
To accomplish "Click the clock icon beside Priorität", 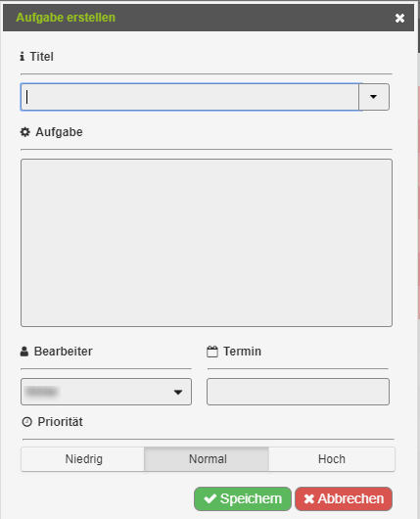I will click(26, 422).
